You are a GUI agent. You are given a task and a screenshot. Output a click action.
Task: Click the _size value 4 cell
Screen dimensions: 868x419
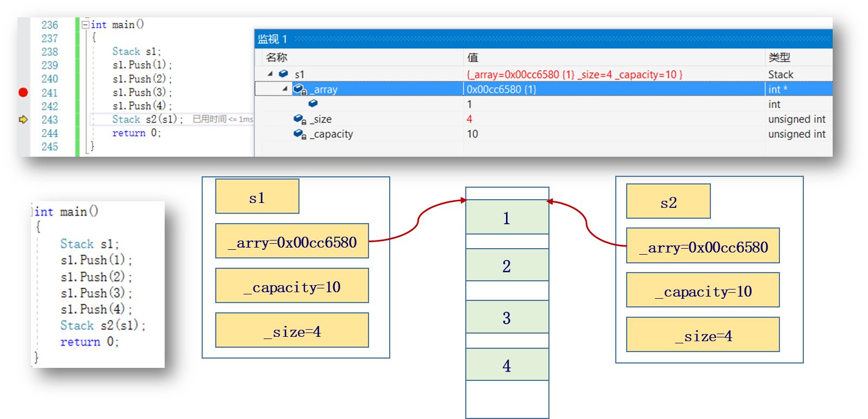click(469, 119)
